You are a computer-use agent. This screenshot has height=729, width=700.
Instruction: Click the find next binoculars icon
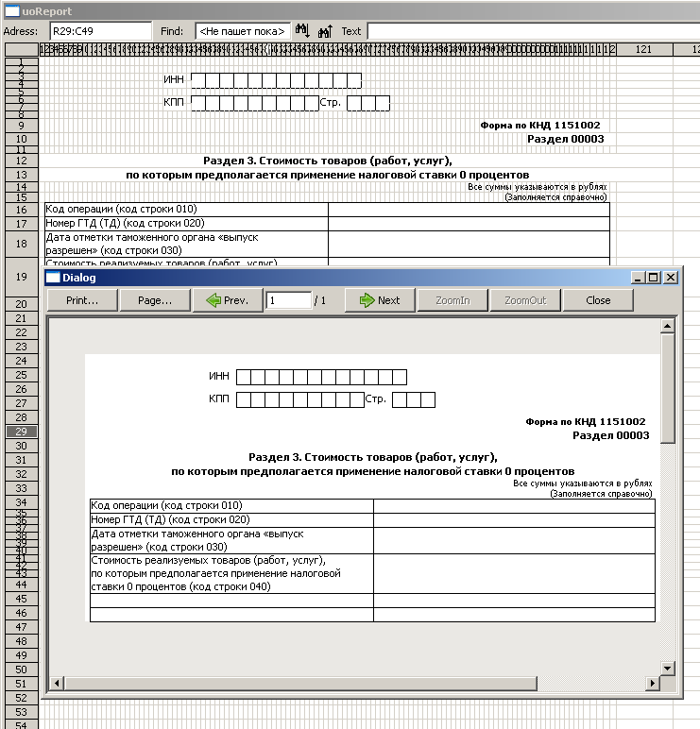point(303,31)
